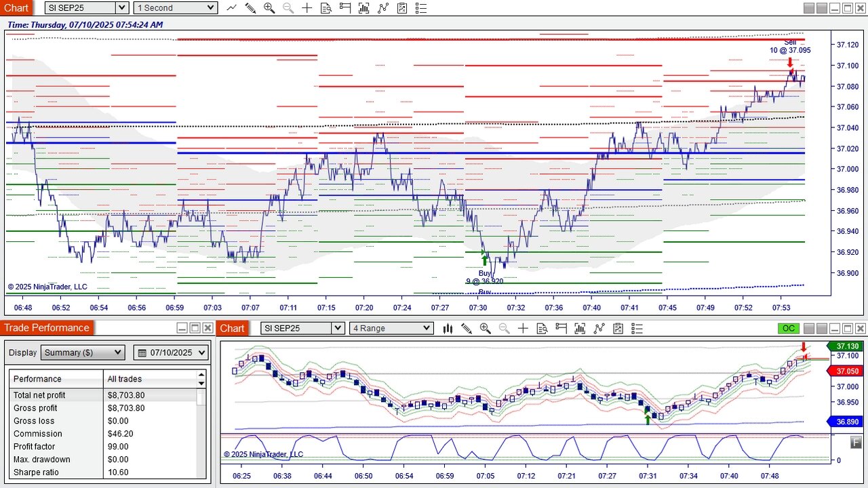Click the All trades column scroll-down arrow
The width and height of the screenshot is (868, 488).
click(x=201, y=384)
